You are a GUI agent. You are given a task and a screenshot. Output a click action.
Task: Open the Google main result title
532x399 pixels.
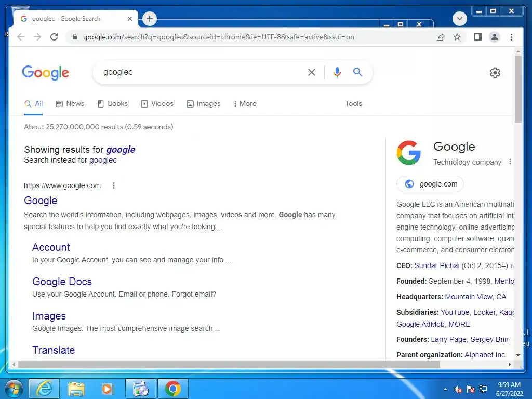coord(41,201)
